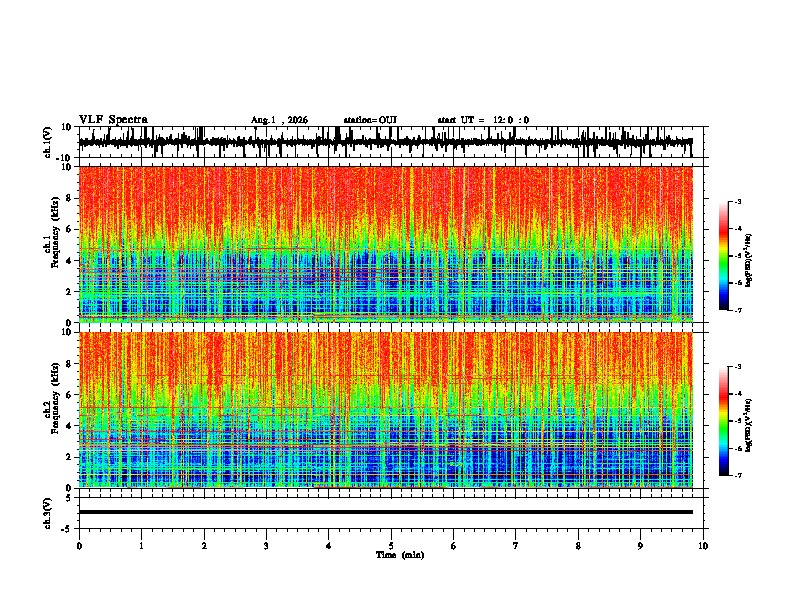
Task: Click the black ch.3 voltage trace line
Action: tap(385, 512)
